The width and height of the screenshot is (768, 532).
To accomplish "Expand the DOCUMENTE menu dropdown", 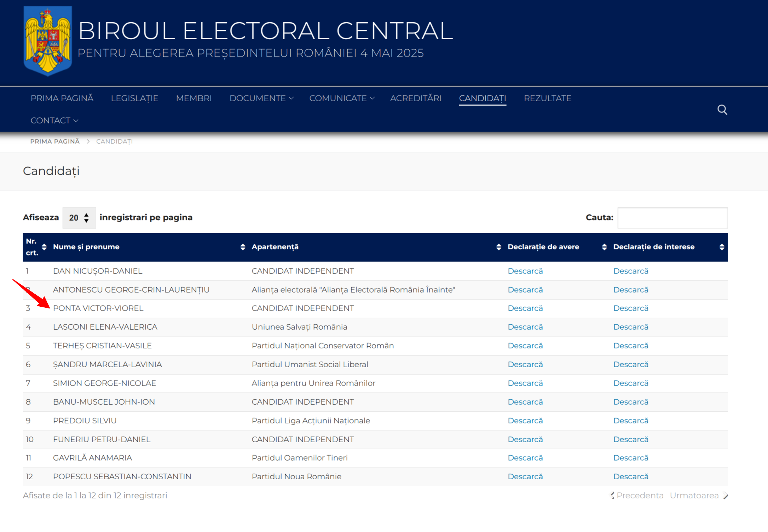I will [261, 98].
